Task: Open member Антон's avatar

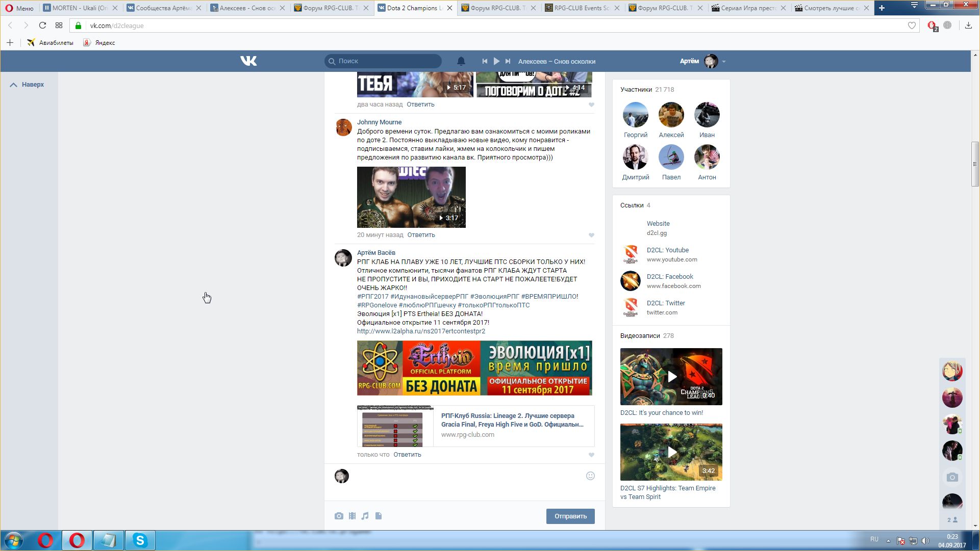Action: point(707,157)
